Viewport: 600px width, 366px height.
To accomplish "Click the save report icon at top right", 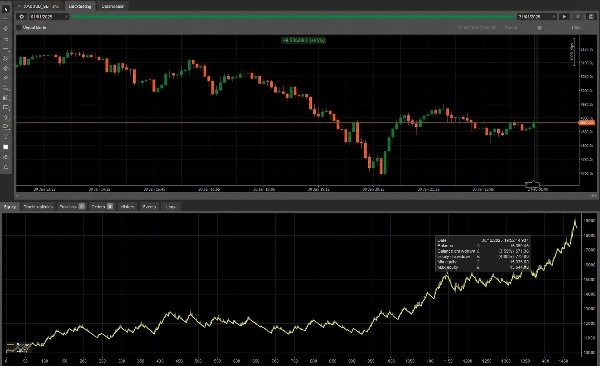I will click(591, 16).
